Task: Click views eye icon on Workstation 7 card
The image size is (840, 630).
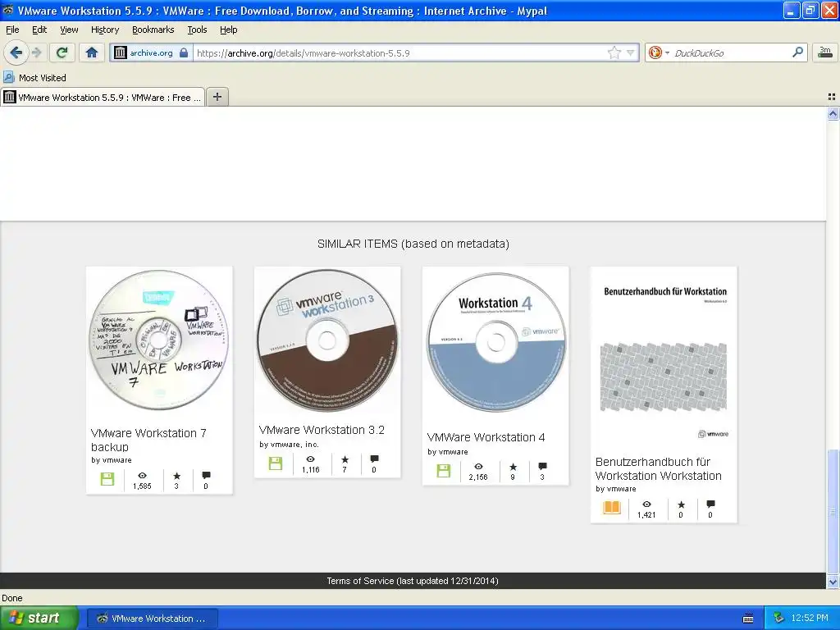Action: coord(142,475)
